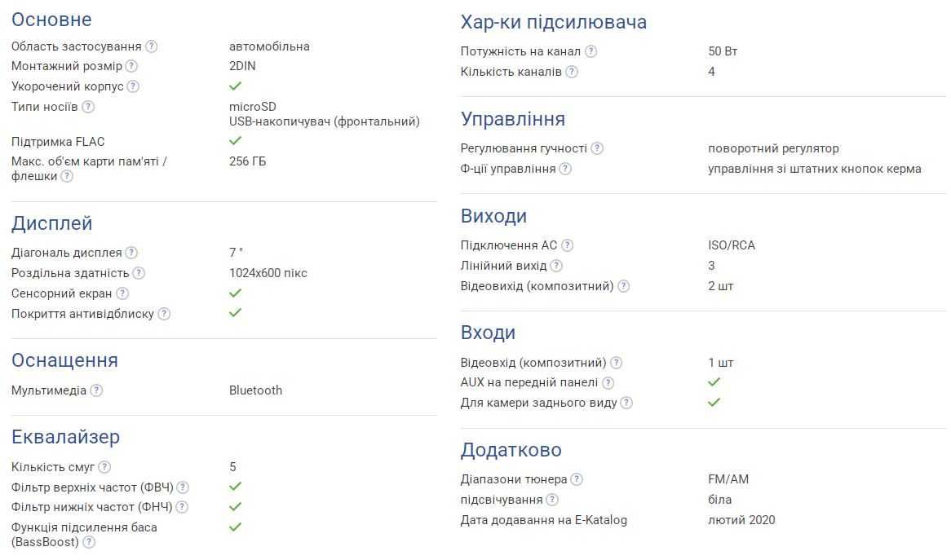Image resolution: width=951 pixels, height=560 pixels.
Task: Click checkmark for Підтримка FLAC
Action: click(x=236, y=140)
